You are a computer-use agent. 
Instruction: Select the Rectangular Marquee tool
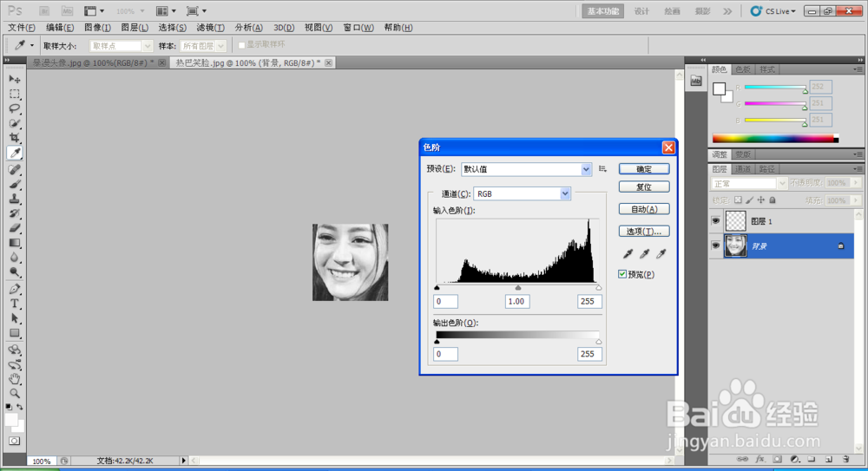[15, 94]
